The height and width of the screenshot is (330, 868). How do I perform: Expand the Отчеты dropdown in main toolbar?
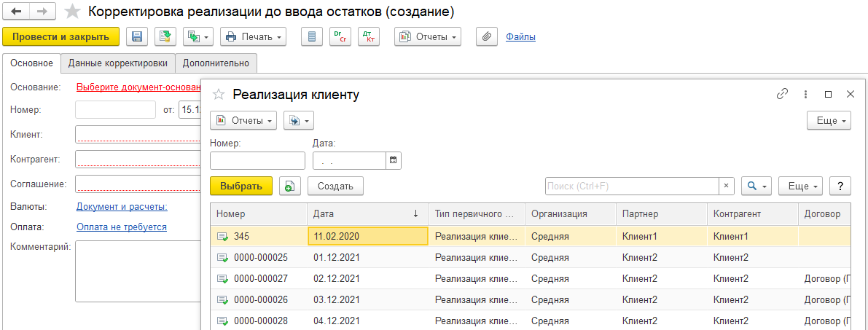click(x=428, y=36)
